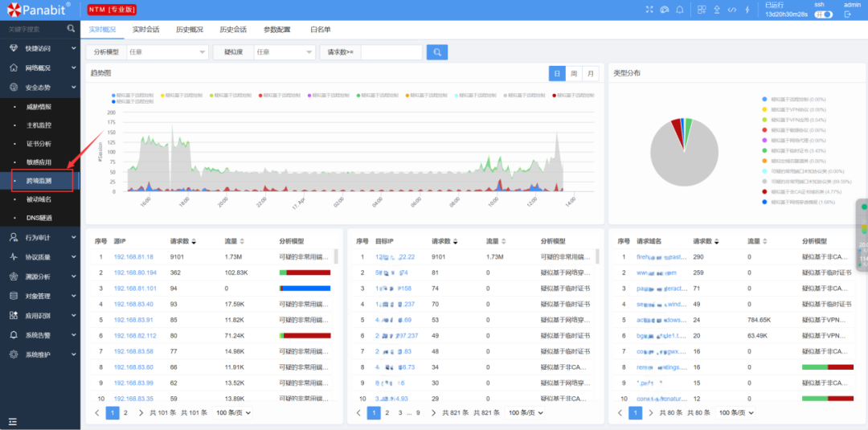Collapse sidebar with bottom menu icon

click(13, 422)
